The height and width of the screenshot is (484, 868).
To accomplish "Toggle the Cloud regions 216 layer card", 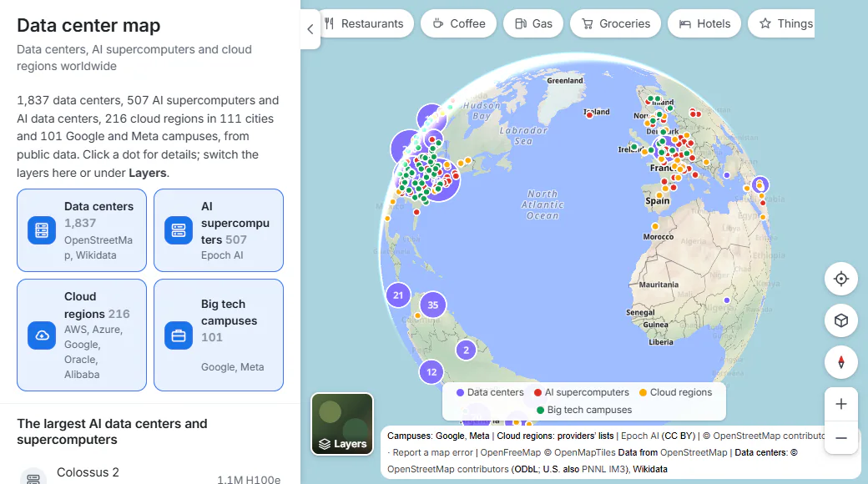I will click(x=82, y=335).
